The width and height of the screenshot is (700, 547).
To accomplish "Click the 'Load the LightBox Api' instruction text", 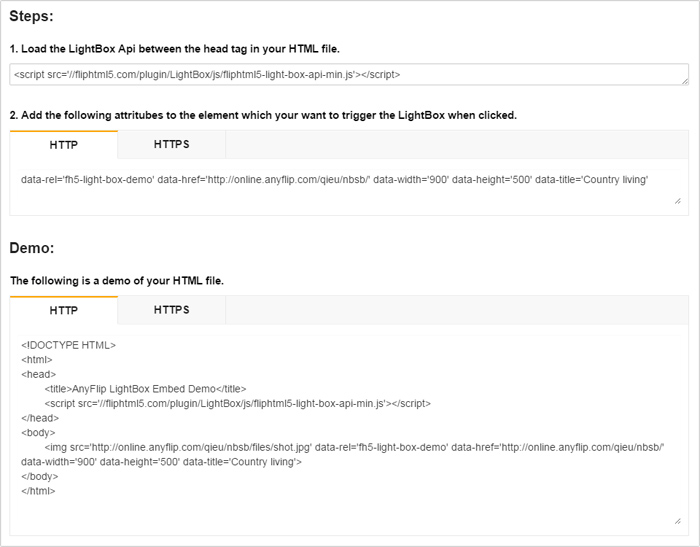I will click(175, 48).
